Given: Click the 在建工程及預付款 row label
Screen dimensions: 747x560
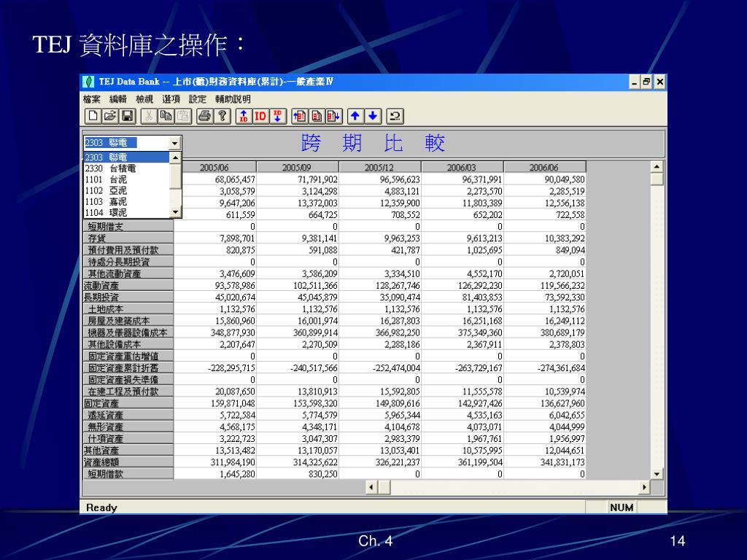Looking at the screenshot, I should 128,392.
